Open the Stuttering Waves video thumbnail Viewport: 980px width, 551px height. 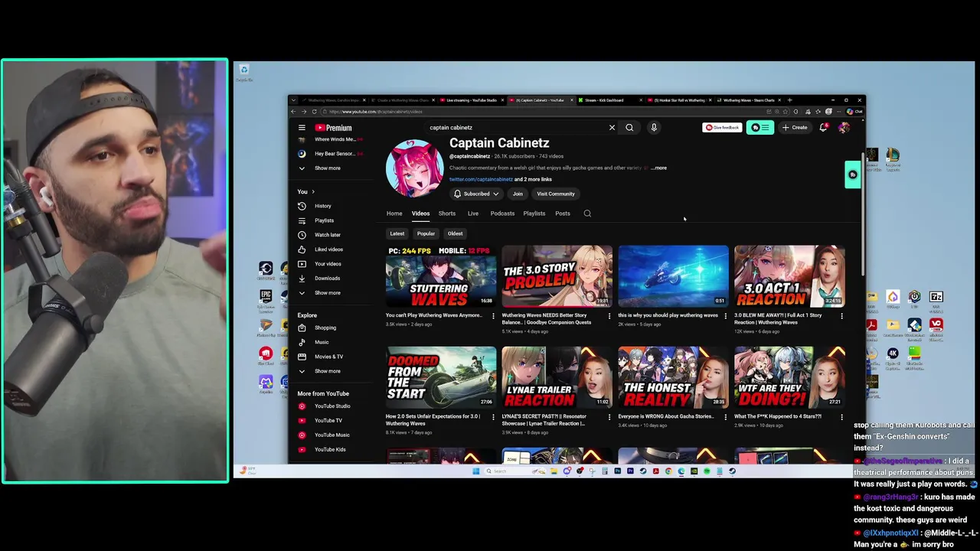click(441, 276)
